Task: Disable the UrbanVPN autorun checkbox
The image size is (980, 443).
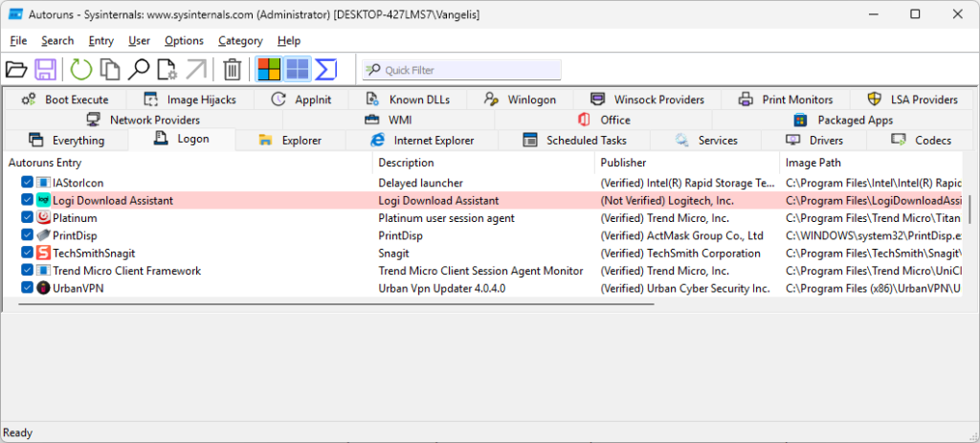Action: [x=27, y=287]
